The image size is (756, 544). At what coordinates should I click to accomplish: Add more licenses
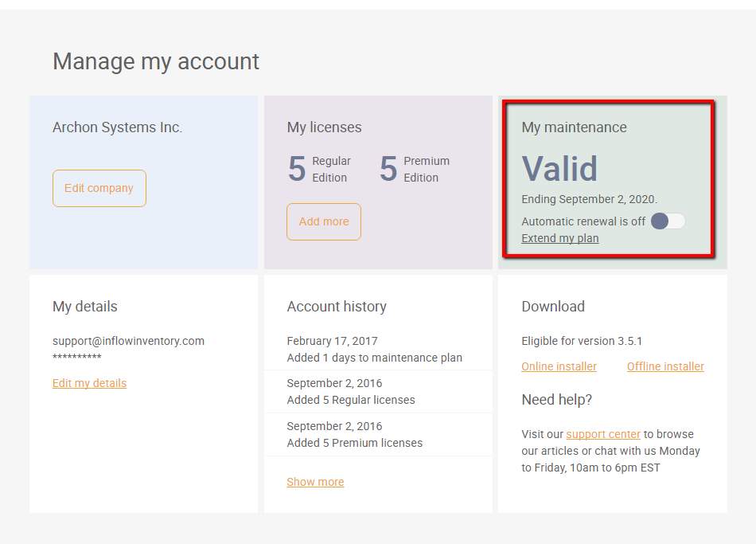[324, 221]
